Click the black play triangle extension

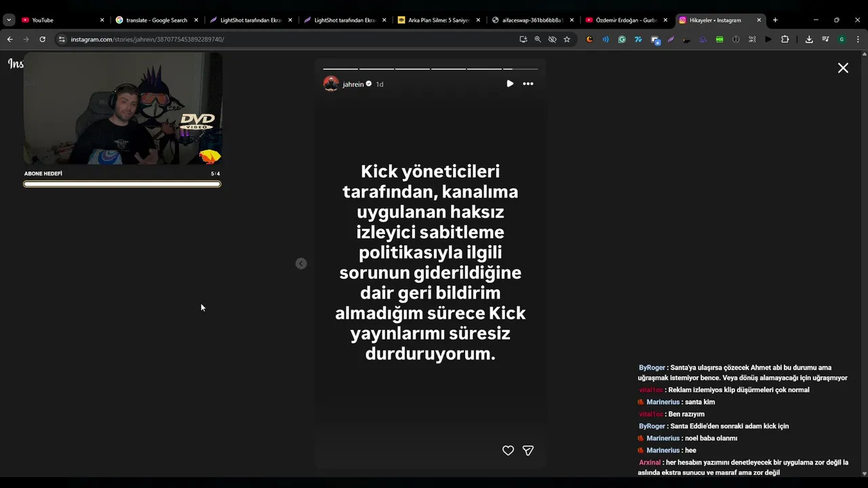pyautogui.click(x=768, y=39)
